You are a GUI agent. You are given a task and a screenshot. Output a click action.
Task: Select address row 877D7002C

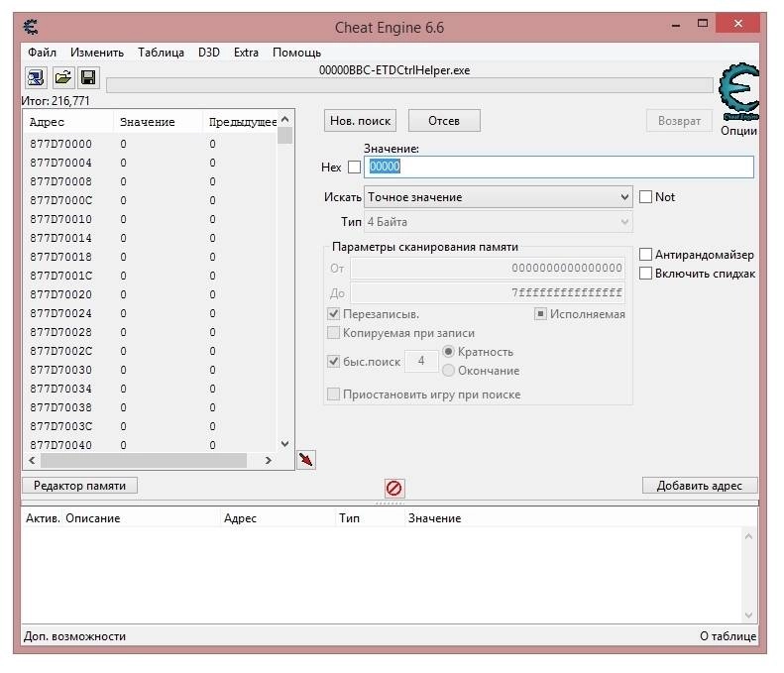point(150,351)
